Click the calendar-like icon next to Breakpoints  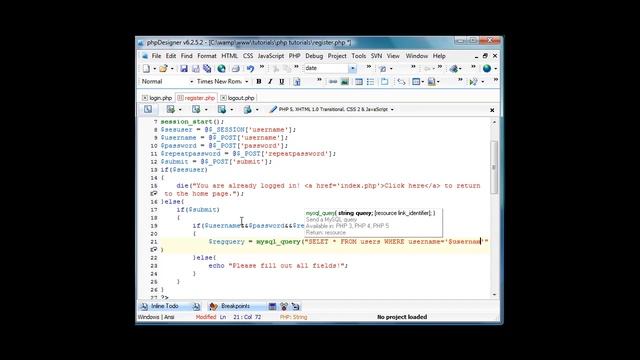272,306
